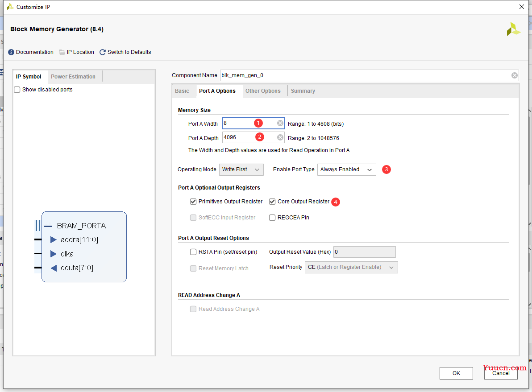The width and height of the screenshot is (532, 392).
Task: Click 'Range: 1 to 4608 (bits)' text
Action: coord(316,124)
